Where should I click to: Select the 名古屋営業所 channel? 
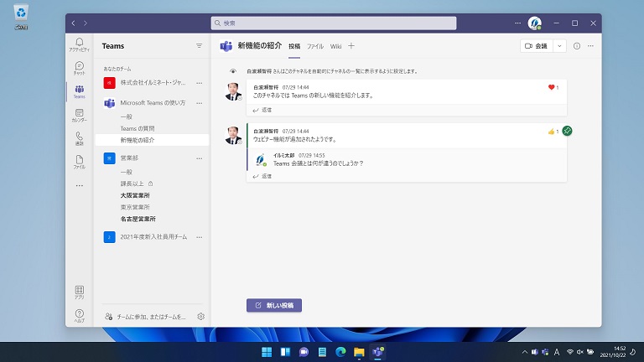pos(138,219)
